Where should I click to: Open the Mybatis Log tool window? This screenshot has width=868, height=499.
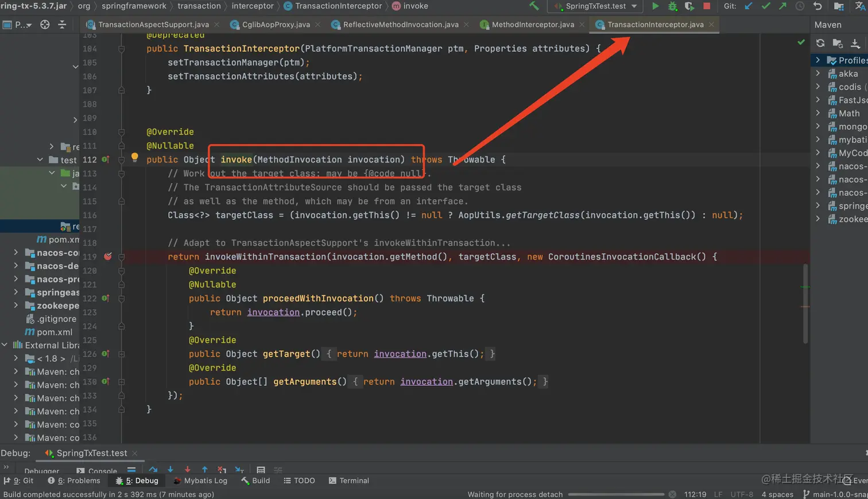click(200, 481)
